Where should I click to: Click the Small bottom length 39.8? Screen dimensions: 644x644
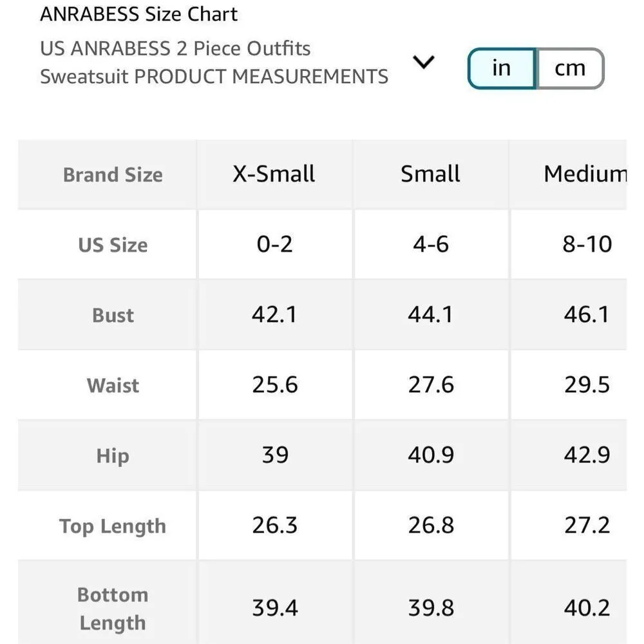point(430,609)
